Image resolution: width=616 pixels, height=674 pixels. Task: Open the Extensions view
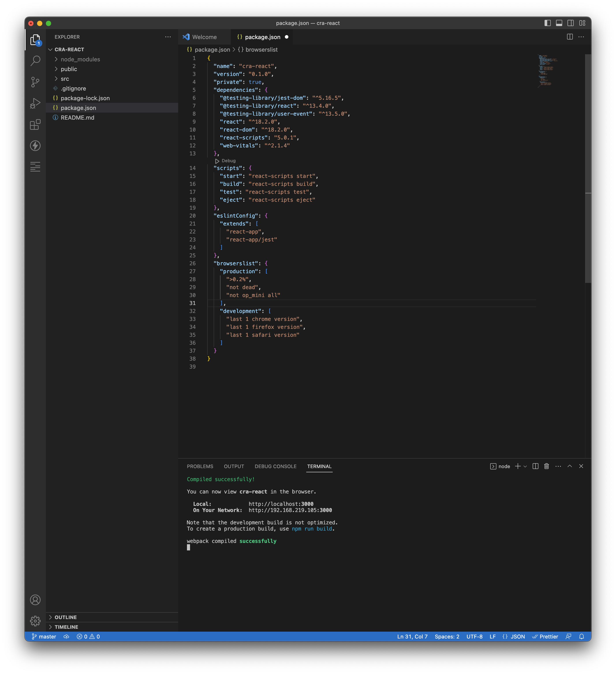(x=35, y=125)
